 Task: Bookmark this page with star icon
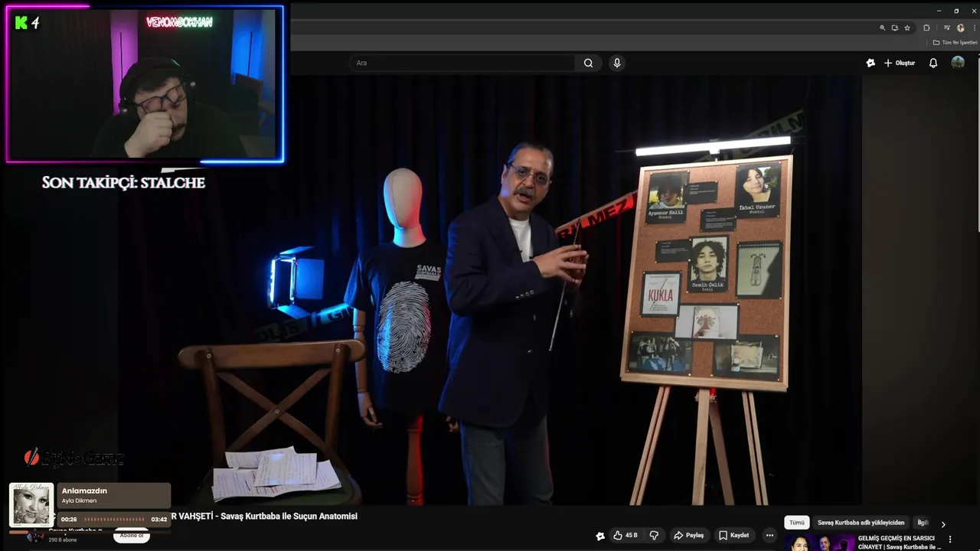[x=907, y=28]
